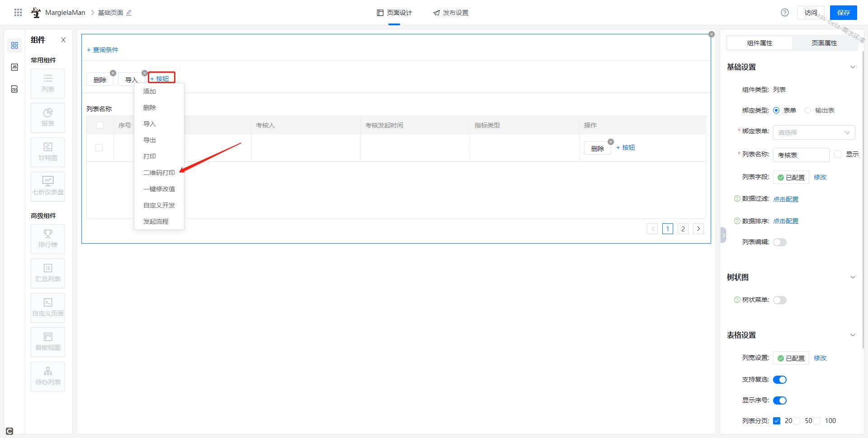Open row operation + 按钮 dropdown

[x=626, y=147]
